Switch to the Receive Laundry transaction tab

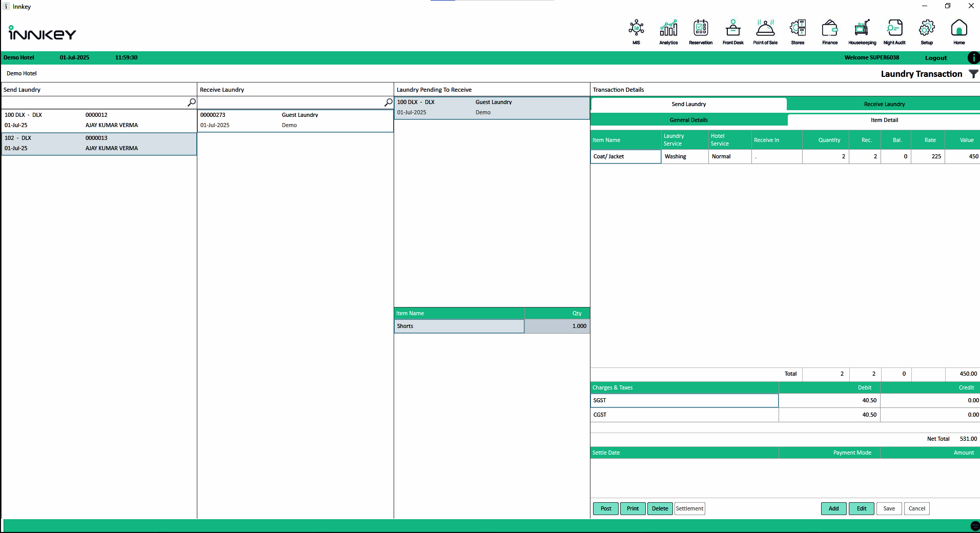(x=884, y=104)
